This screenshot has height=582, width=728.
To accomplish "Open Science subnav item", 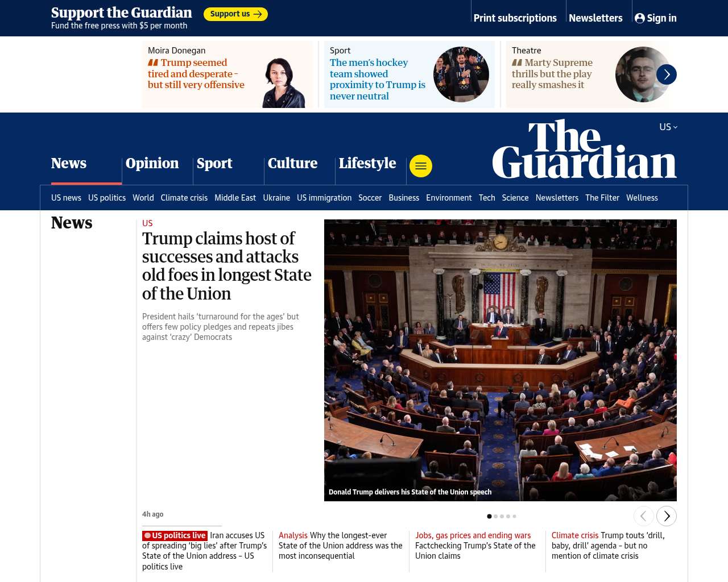I will (515, 198).
